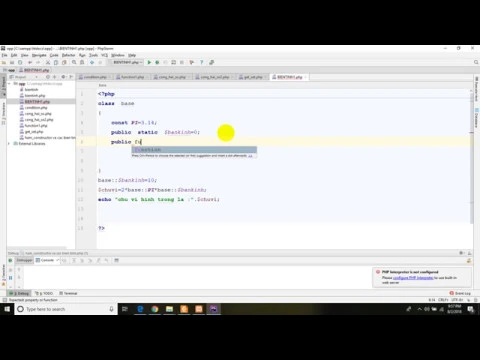Click the Windows search box
The image size is (480, 360).
click(66, 309)
